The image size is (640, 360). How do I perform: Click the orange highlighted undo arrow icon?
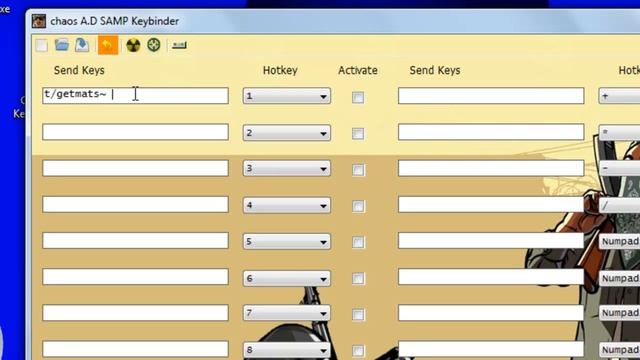(x=108, y=45)
